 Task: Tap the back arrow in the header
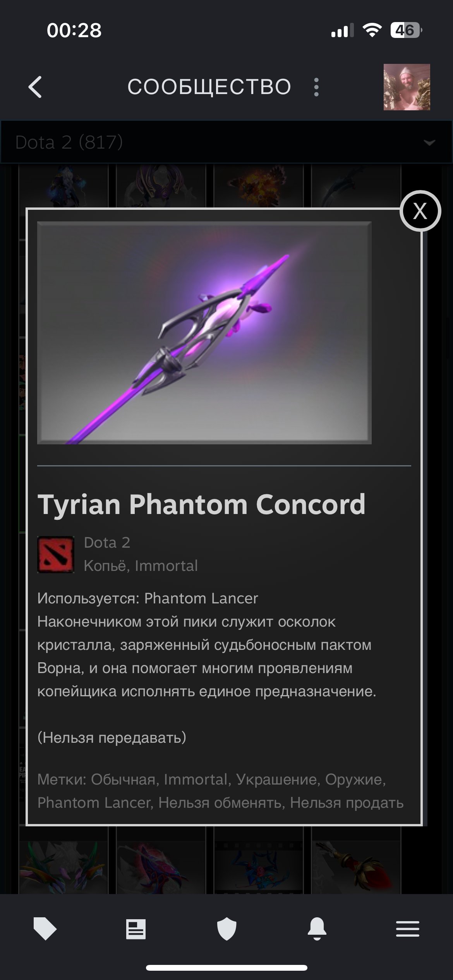coord(35,87)
